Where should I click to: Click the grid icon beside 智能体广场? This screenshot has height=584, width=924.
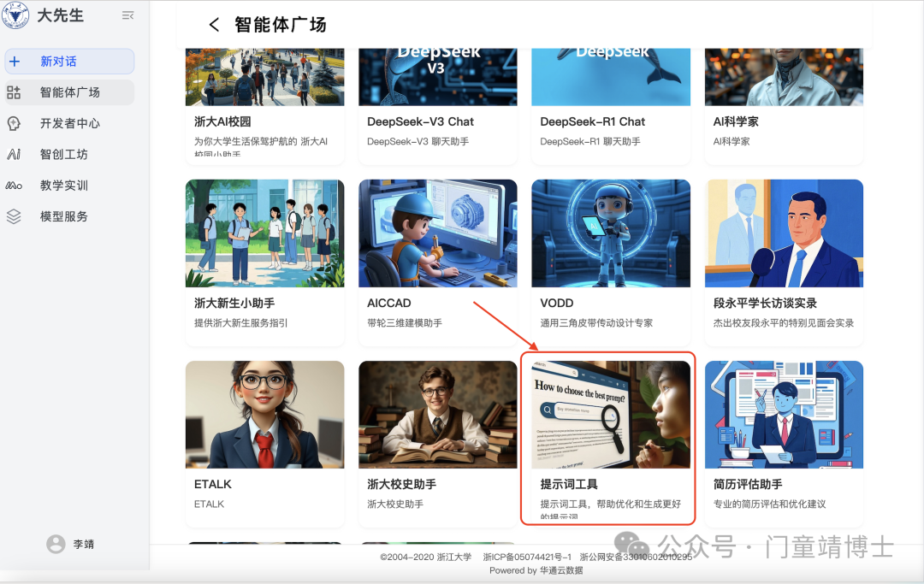pyautogui.click(x=14, y=92)
